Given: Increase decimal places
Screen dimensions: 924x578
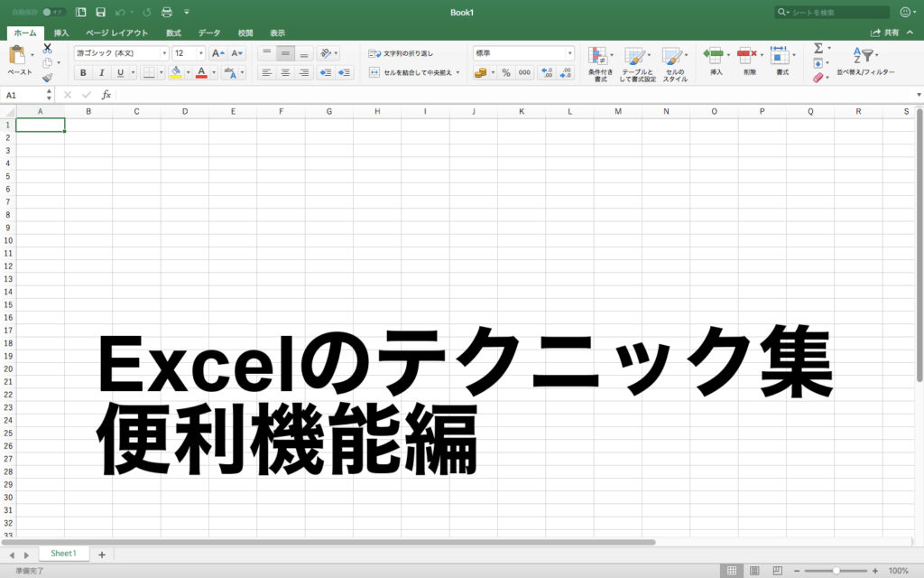Looking at the screenshot, I should (547, 72).
